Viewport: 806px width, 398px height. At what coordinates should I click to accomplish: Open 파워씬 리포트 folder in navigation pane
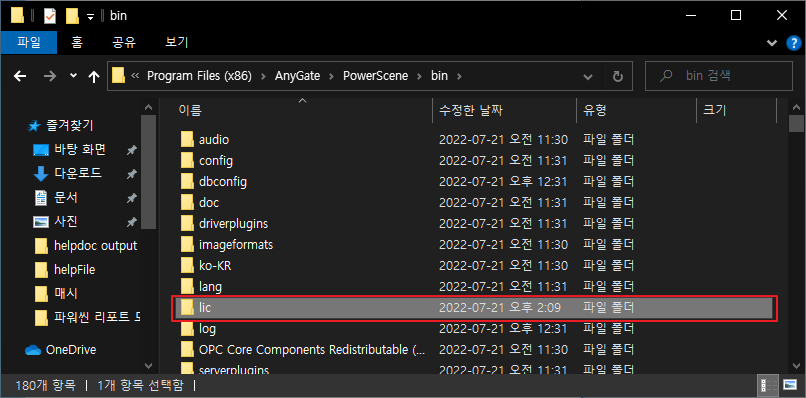97,317
